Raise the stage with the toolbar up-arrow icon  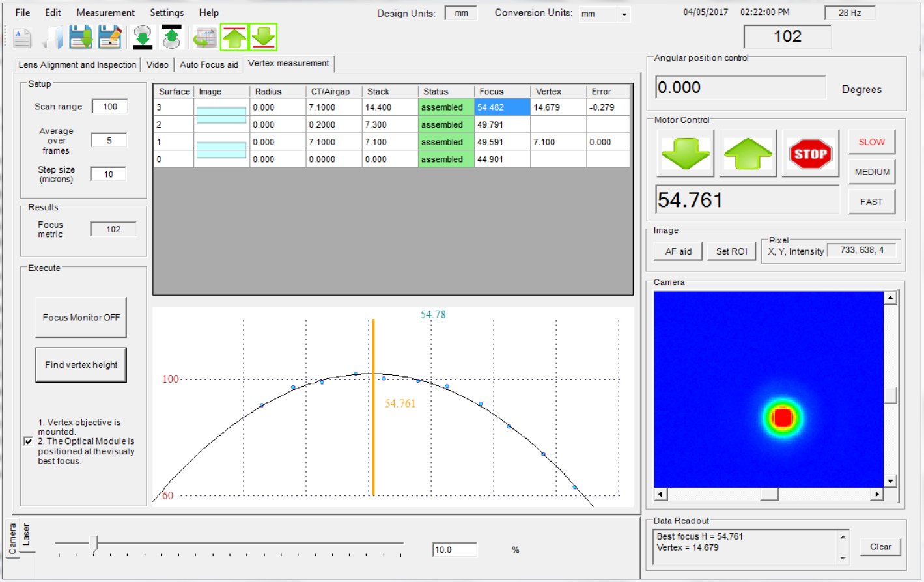(x=171, y=37)
